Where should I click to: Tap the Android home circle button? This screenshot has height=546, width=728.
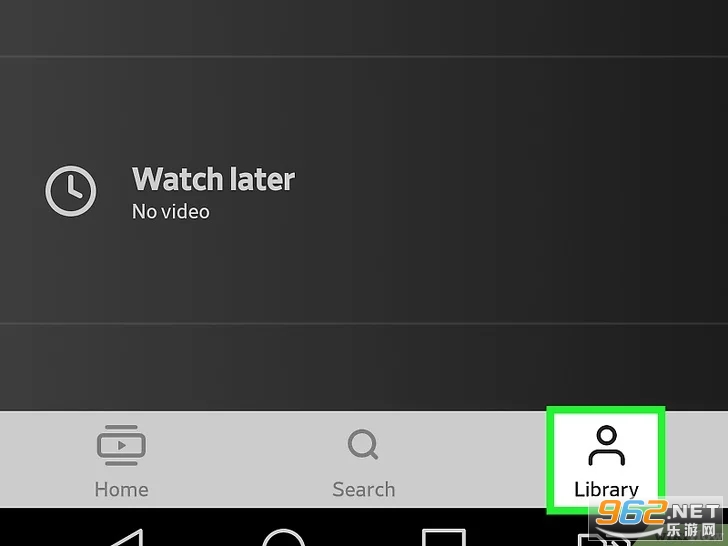coord(283,538)
